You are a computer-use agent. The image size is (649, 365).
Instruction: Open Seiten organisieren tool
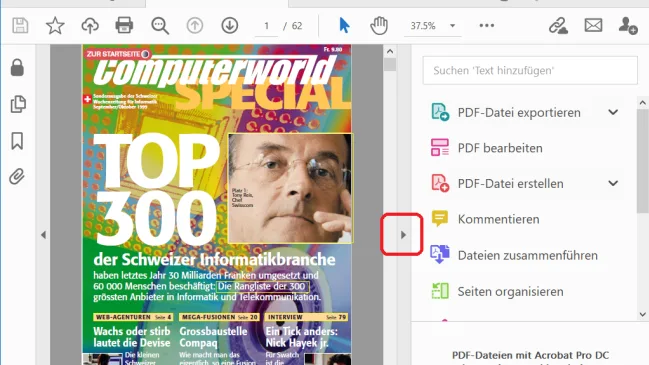(510, 291)
